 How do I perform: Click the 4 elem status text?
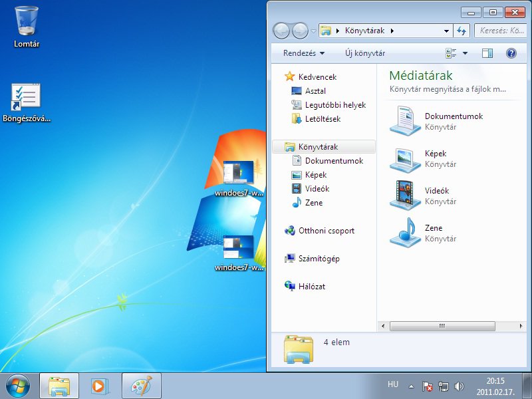[336, 342]
